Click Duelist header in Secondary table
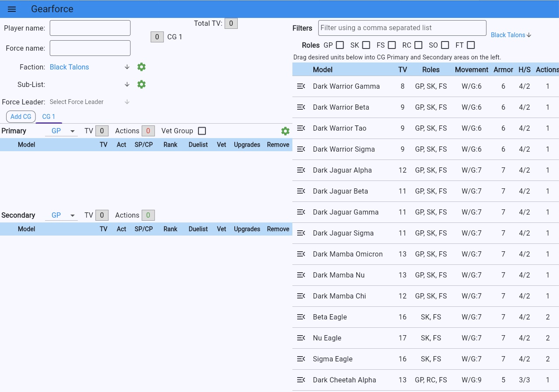Screen dimensions: 559x392 (x=198, y=229)
